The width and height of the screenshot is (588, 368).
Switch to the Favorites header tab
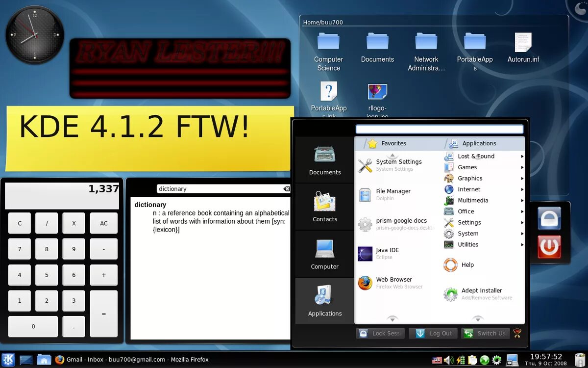tap(388, 143)
